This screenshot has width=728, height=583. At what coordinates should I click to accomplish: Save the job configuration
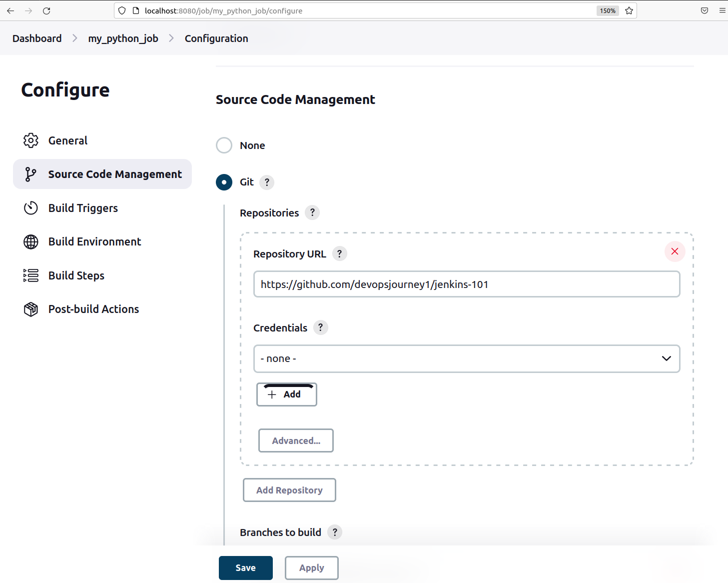pyautogui.click(x=246, y=568)
